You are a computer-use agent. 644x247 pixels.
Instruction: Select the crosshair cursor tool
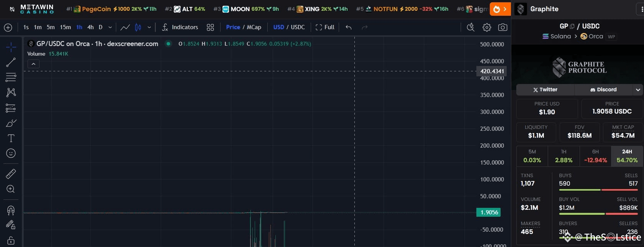coord(11,47)
